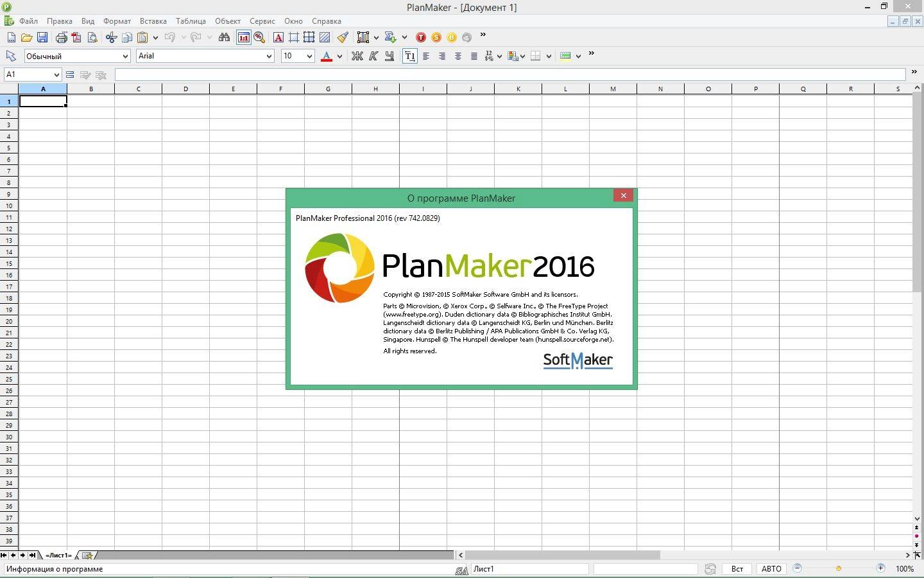Click cell shading color icon

coord(565,56)
